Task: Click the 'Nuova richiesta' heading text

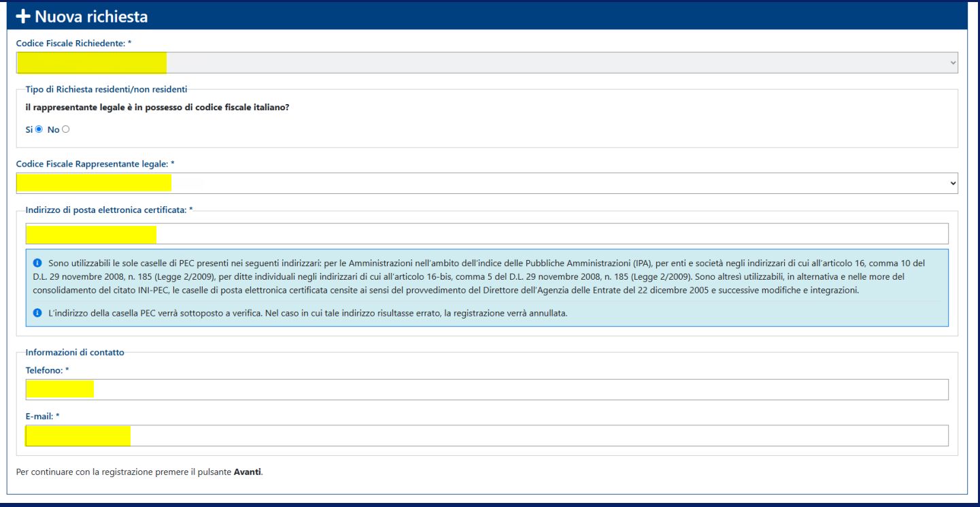Action: (91, 16)
